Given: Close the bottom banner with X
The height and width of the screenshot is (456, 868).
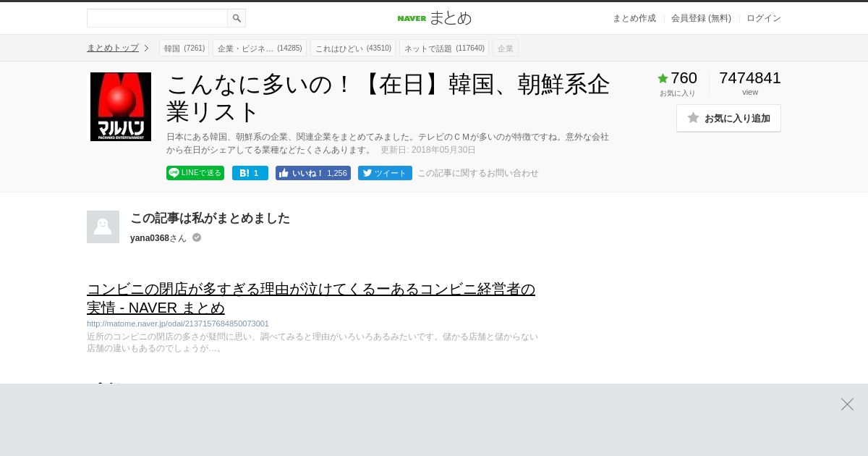Looking at the screenshot, I should pos(847,404).
